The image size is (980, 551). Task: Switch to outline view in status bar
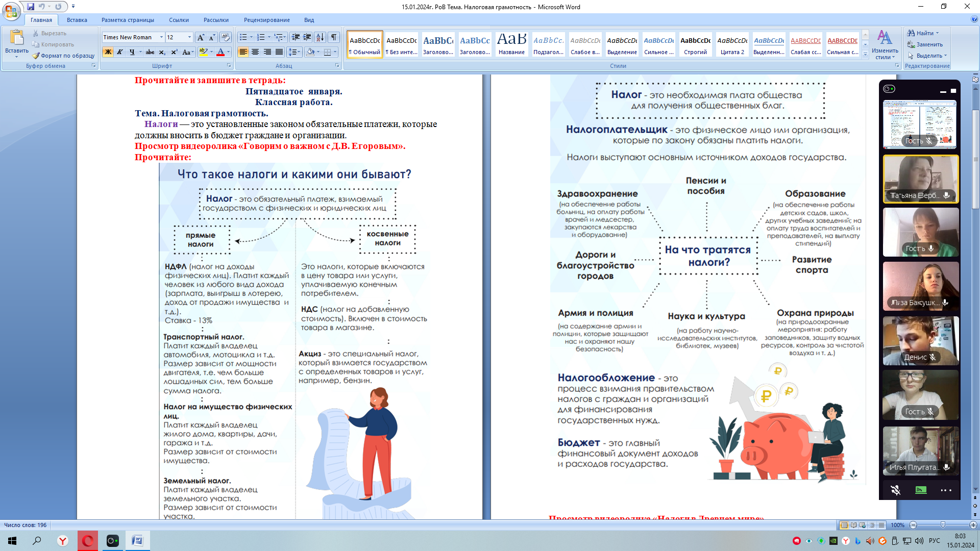[872, 525]
